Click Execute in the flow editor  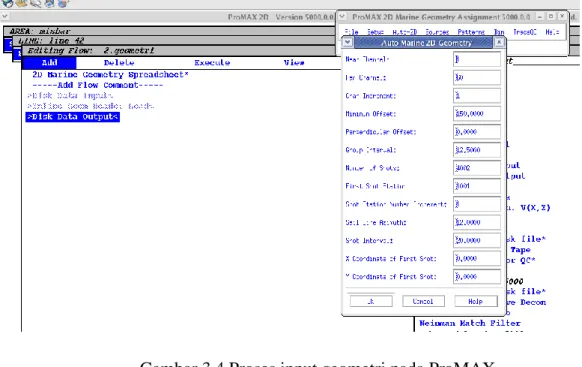[212, 63]
